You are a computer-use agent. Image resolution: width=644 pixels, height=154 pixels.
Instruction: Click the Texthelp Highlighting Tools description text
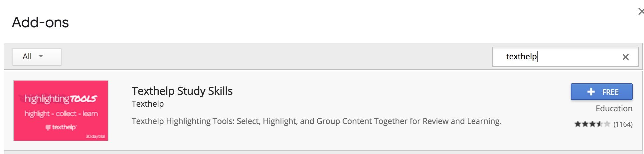point(316,121)
